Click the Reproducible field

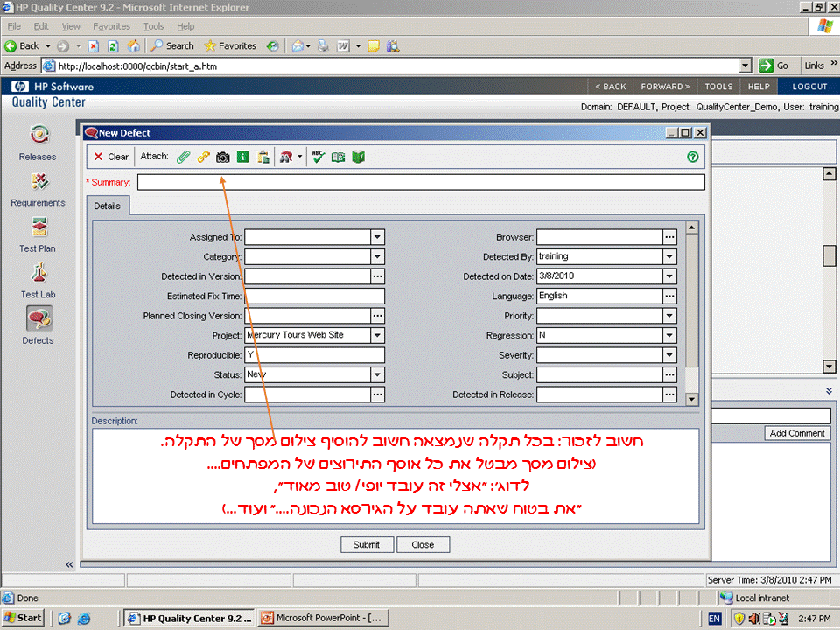coord(314,355)
